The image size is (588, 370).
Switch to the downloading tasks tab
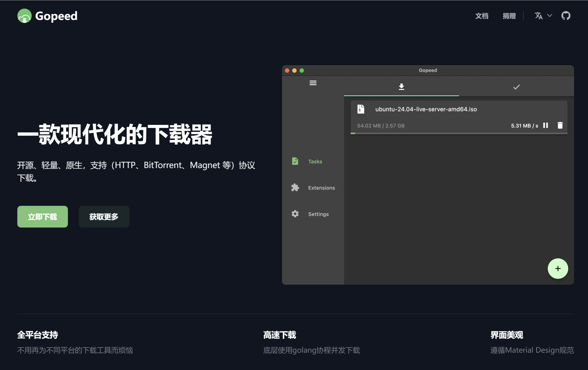(x=401, y=87)
